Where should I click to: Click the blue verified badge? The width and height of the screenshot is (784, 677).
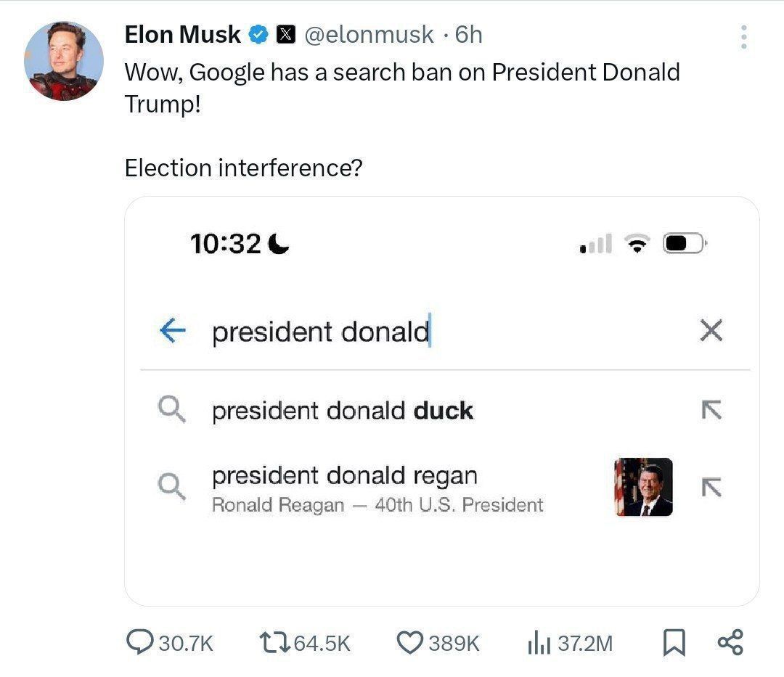point(259,34)
